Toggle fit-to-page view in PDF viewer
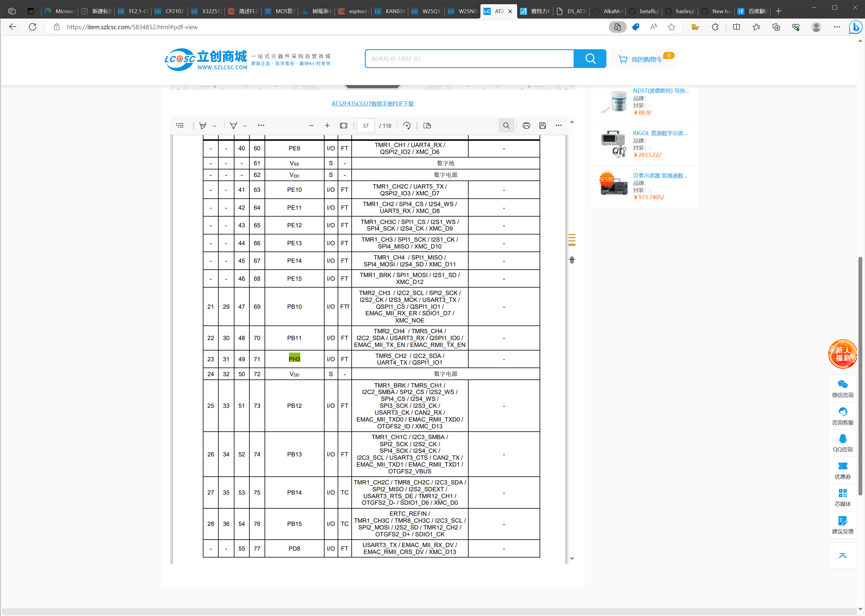 [343, 126]
